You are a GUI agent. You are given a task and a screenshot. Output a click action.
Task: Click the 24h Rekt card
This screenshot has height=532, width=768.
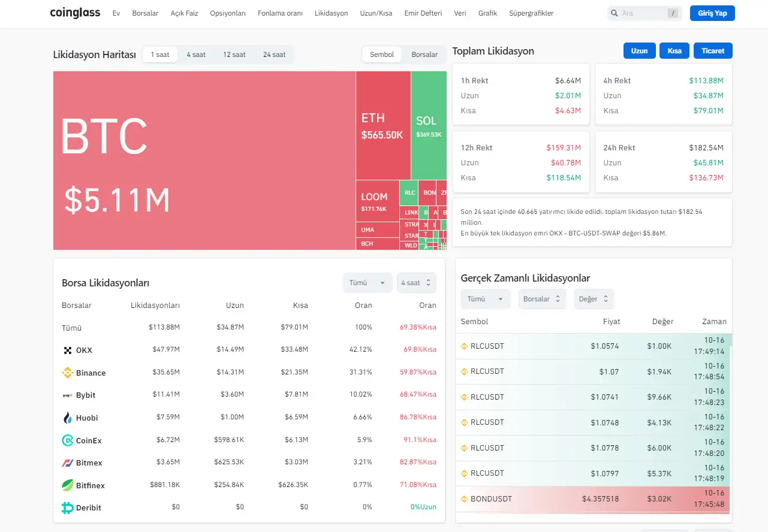[x=664, y=162]
